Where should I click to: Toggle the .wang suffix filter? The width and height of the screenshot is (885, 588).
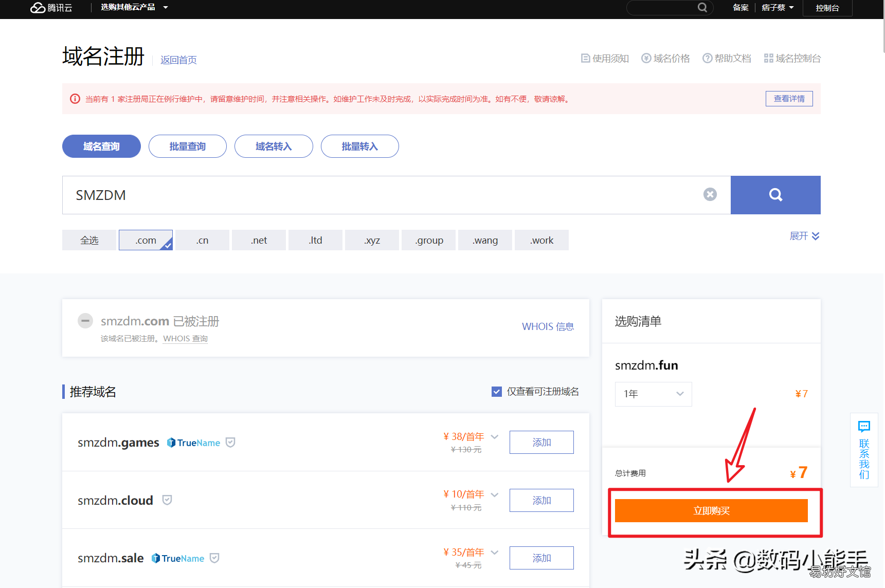(485, 240)
